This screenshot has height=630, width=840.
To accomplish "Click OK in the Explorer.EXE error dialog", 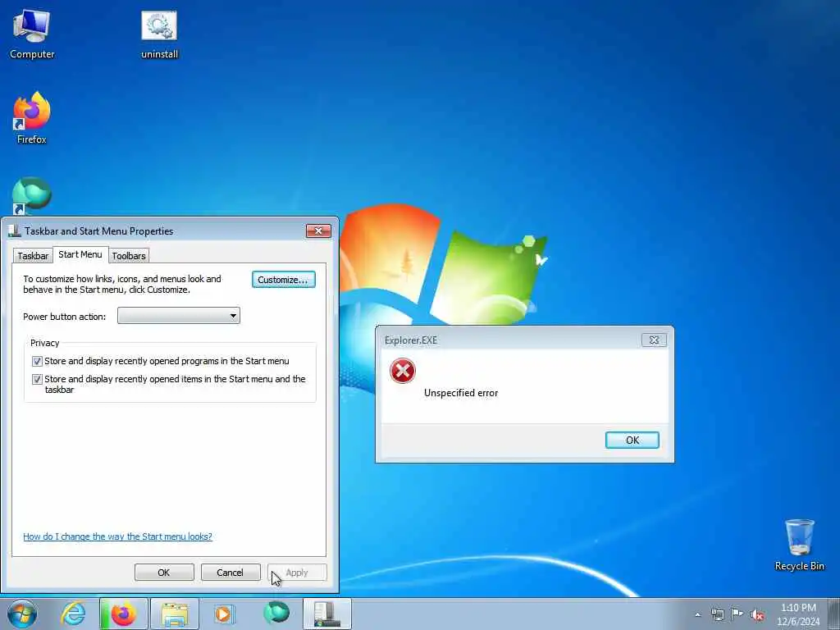I will 632,440.
